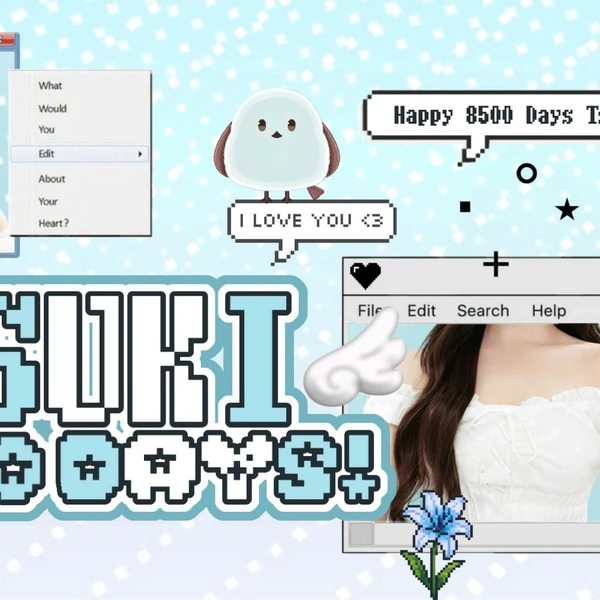Click the small black square symbol

coord(465,207)
